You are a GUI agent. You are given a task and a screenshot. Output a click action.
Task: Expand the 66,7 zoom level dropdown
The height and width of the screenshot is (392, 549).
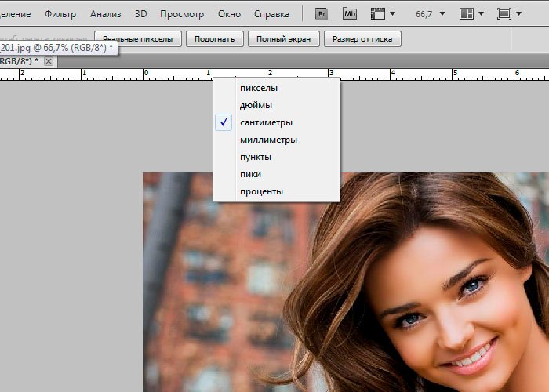(x=443, y=14)
